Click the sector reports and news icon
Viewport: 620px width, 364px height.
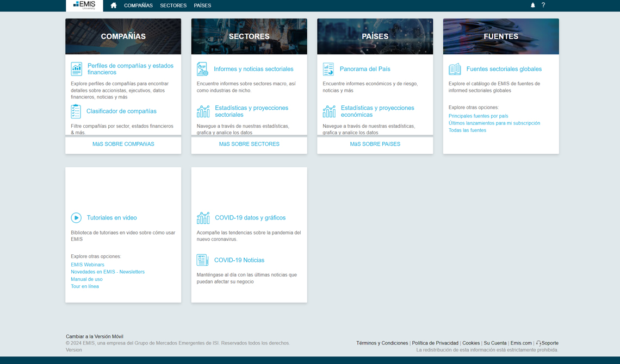point(202,69)
